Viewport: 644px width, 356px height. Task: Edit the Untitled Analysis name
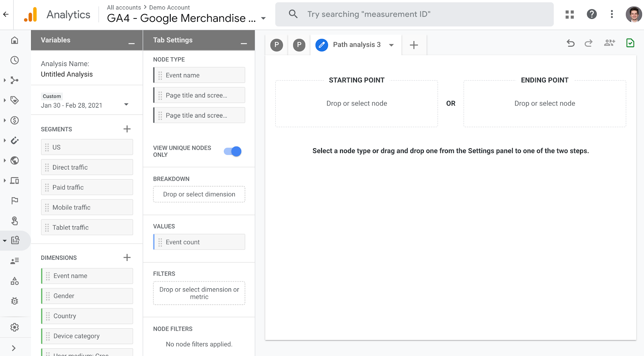click(67, 75)
